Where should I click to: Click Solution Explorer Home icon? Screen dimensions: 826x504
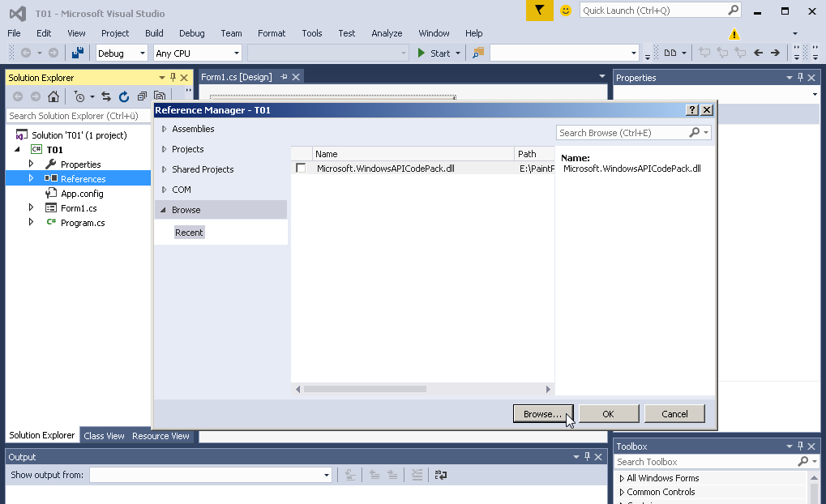53,96
